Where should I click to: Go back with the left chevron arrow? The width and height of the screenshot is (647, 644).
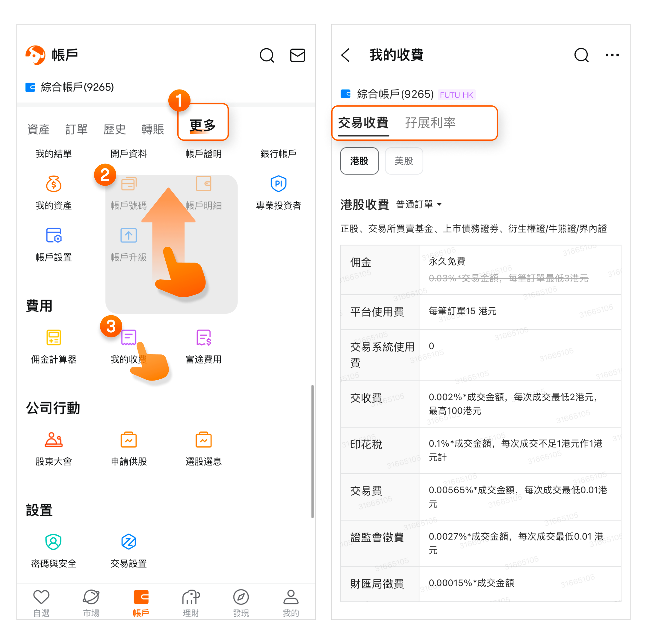[345, 55]
